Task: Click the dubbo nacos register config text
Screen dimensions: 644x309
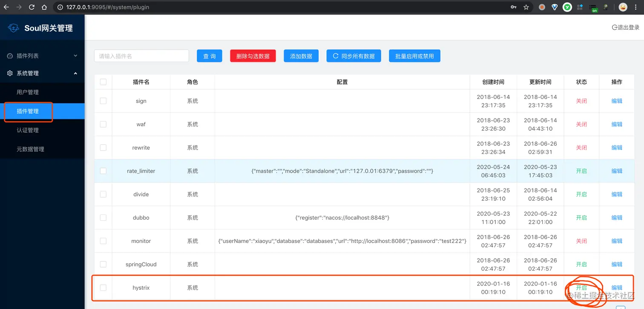Action: coord(342,217)
